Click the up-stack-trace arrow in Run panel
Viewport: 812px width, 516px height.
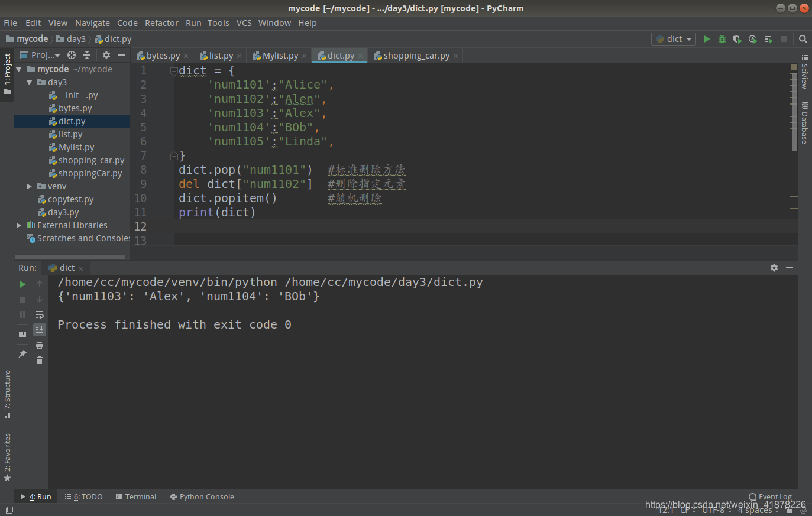[x=40, y=284]
